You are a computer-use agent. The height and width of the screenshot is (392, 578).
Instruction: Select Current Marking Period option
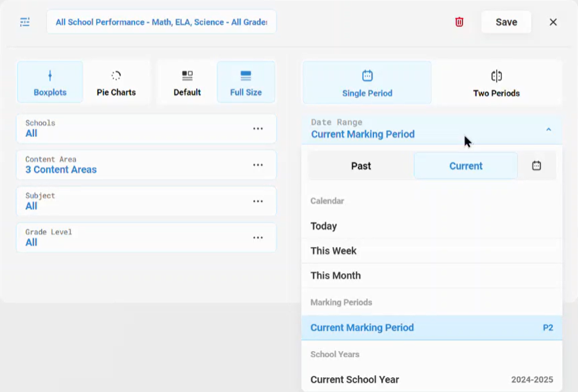tap(432, 328)
